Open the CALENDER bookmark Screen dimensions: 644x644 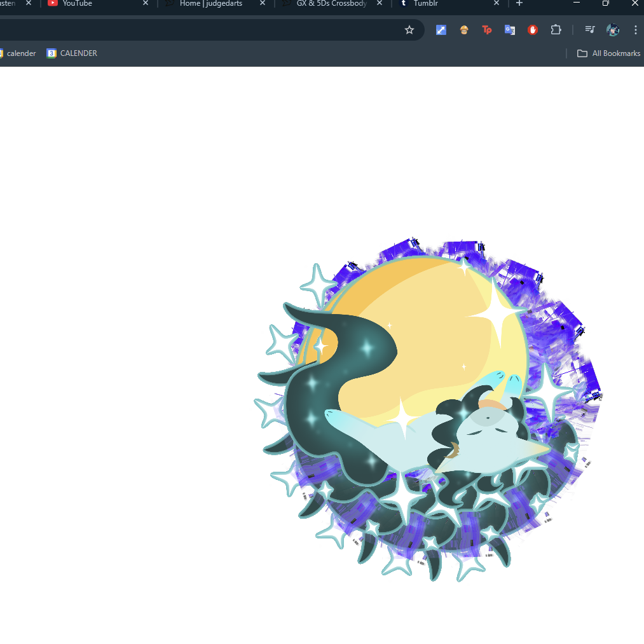(71, 53)
